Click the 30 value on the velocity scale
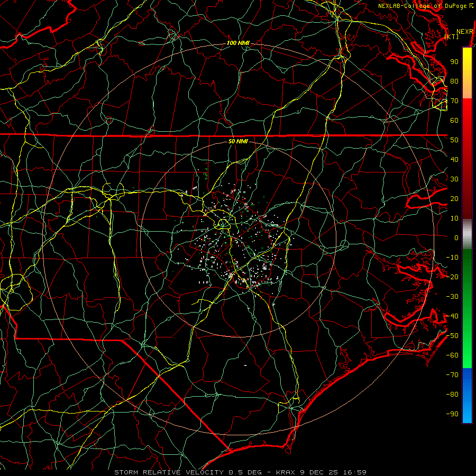 [454, 179]
